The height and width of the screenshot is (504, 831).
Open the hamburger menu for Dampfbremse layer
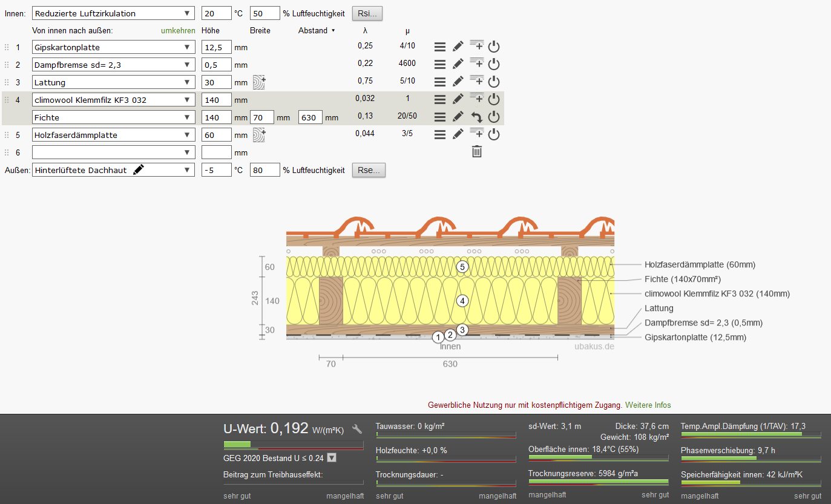440,64
